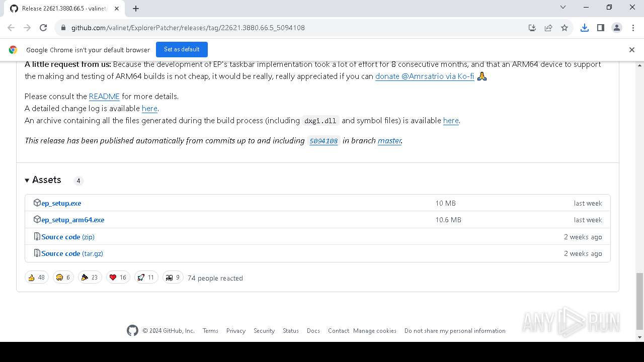
Task: Open a new tab with plus button
Action: coord(136,8)
